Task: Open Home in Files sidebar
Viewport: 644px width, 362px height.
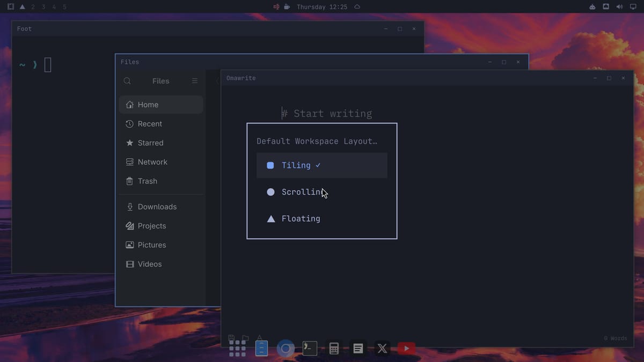Action: coord(161,105)
